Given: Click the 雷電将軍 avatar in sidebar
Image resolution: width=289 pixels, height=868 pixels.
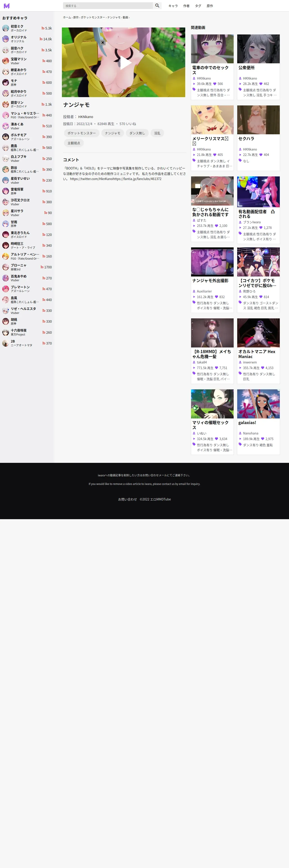Looking at the screenshot, I should 6,191.
